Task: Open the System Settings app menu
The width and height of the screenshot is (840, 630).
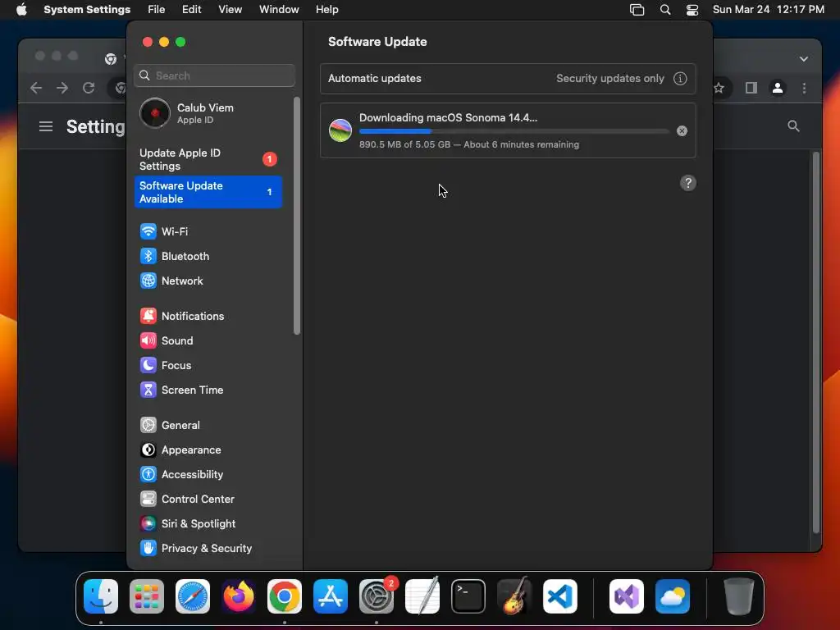Action: pyautogui.click(x=87, y=10)
